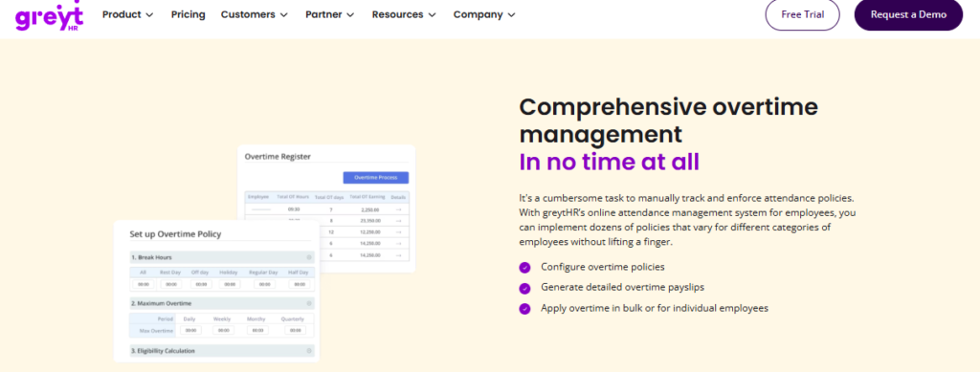Click "Comprehensive overtime management" heading
The height and width of the screenshot is (372, 980).
click(x=669, y=120)
